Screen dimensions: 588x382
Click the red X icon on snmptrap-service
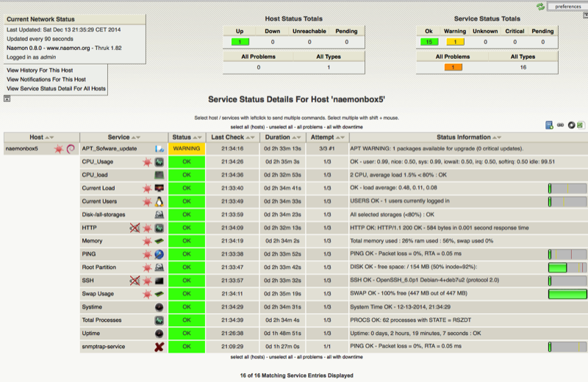[159, 346]
